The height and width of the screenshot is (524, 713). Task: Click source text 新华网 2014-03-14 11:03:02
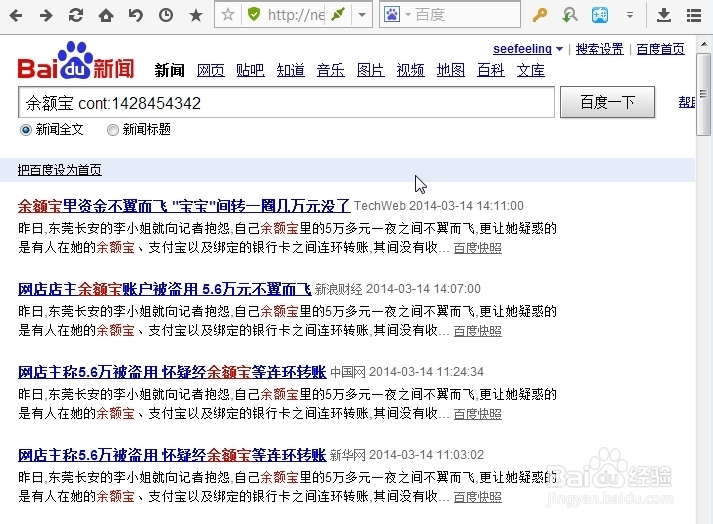tap(407, 455)
